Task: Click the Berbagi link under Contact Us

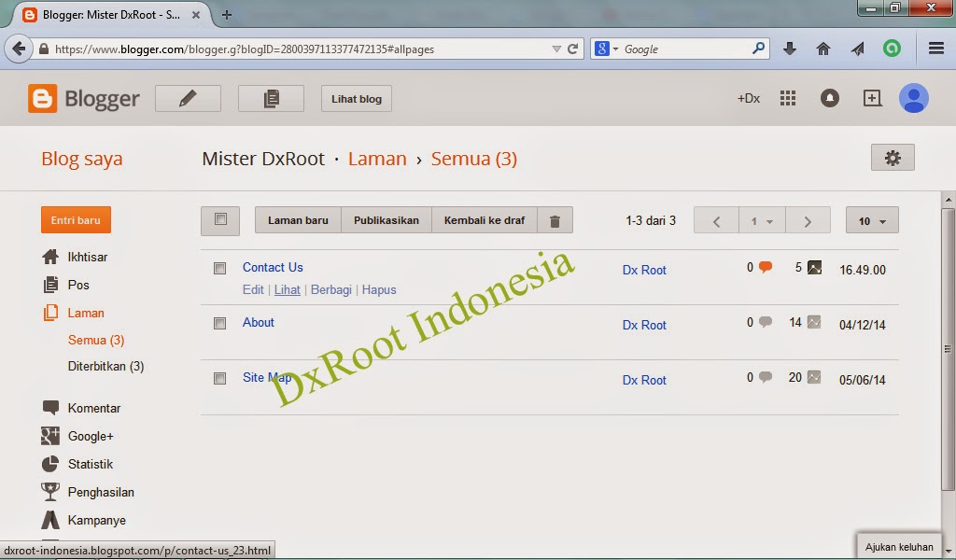Action: (x=331, y=289)
